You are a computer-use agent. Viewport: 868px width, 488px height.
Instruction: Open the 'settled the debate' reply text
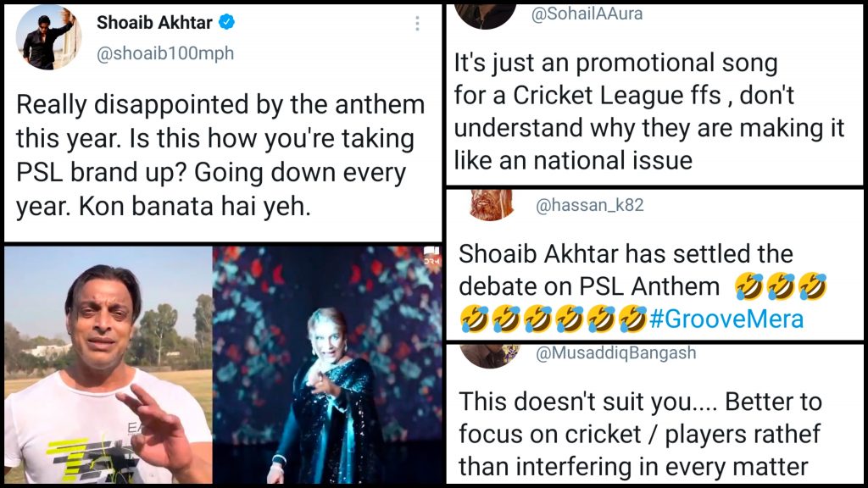[x=626, y=254]
